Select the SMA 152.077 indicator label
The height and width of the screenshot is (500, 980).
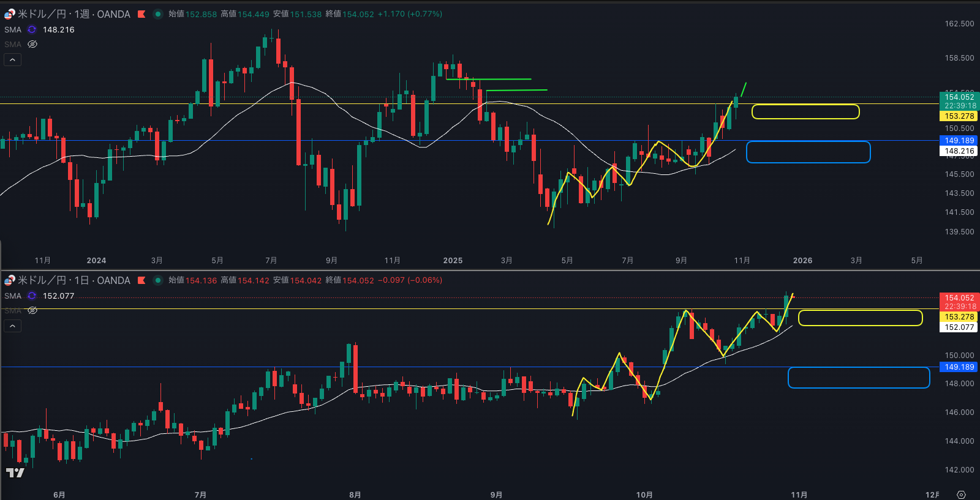tap(13, 296)
